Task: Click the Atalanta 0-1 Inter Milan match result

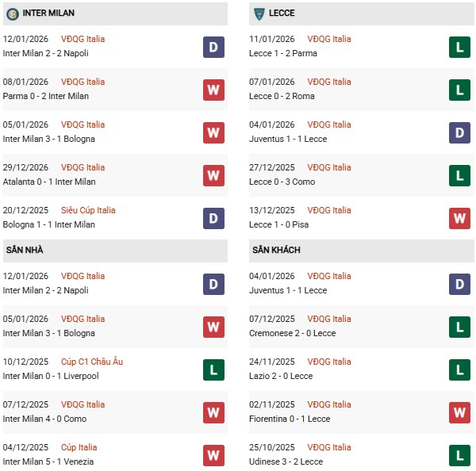Action: point(49,182)
